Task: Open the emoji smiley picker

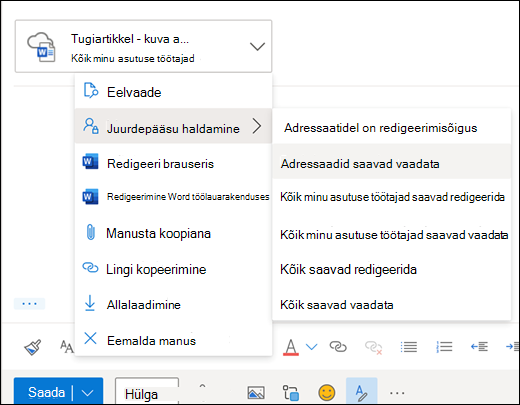Action: (x=327, y=392)
